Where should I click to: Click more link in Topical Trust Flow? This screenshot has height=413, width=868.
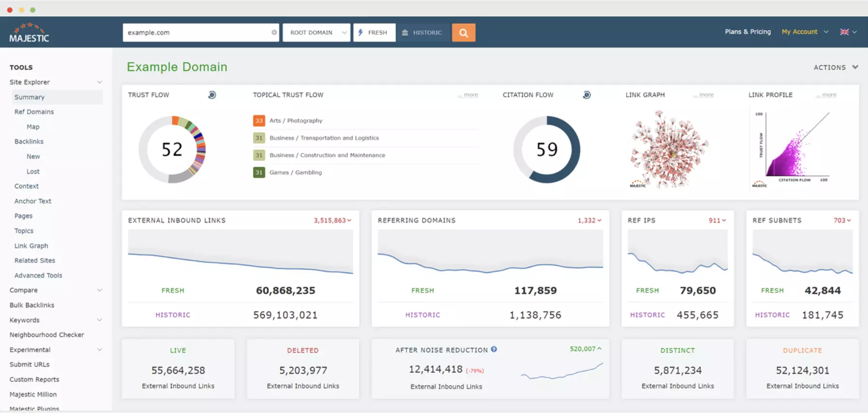(468, 95)
